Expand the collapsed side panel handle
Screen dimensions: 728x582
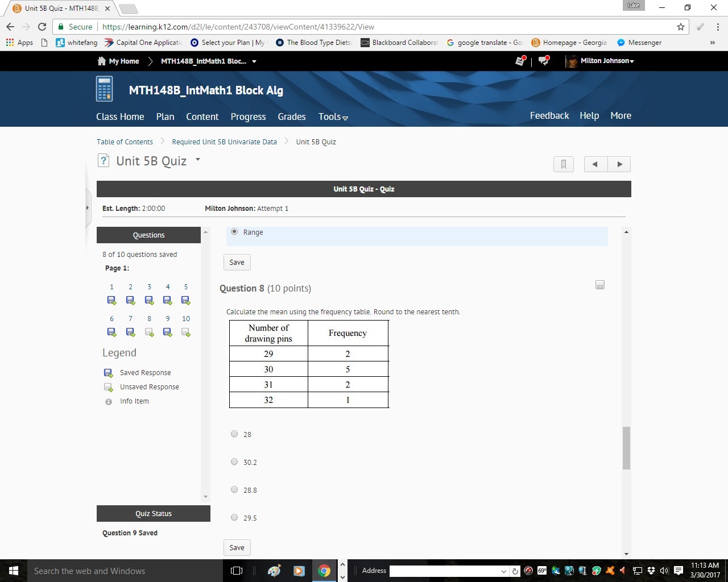point(88,208)
